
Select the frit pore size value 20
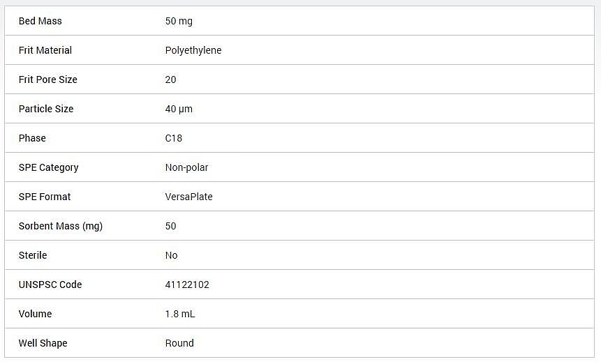point(170,79)
